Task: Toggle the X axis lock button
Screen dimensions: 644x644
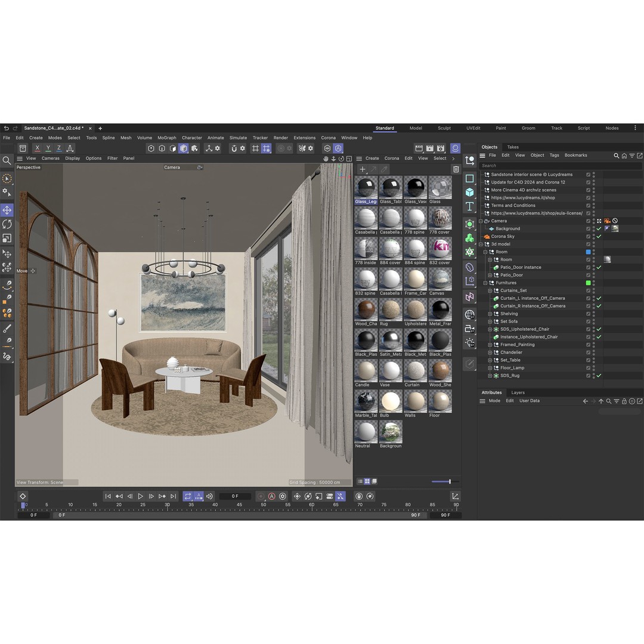Action: point(37,147)
